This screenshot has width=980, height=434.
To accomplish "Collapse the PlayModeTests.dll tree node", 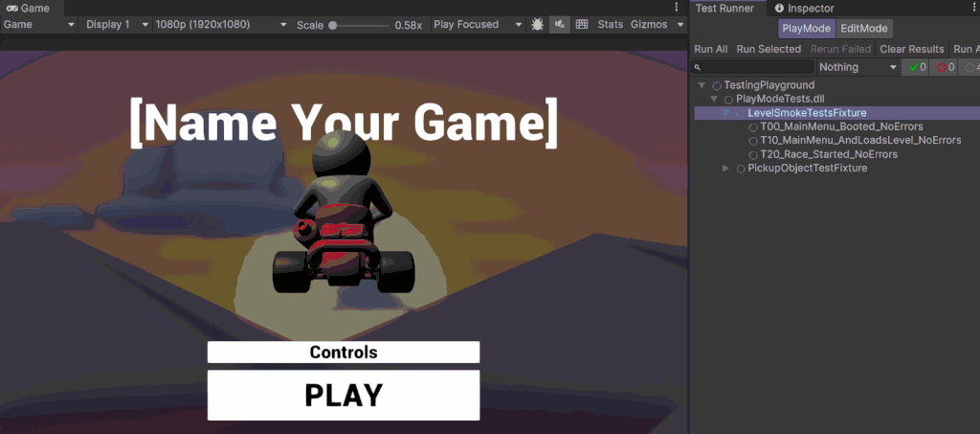I will pos(714,100).
